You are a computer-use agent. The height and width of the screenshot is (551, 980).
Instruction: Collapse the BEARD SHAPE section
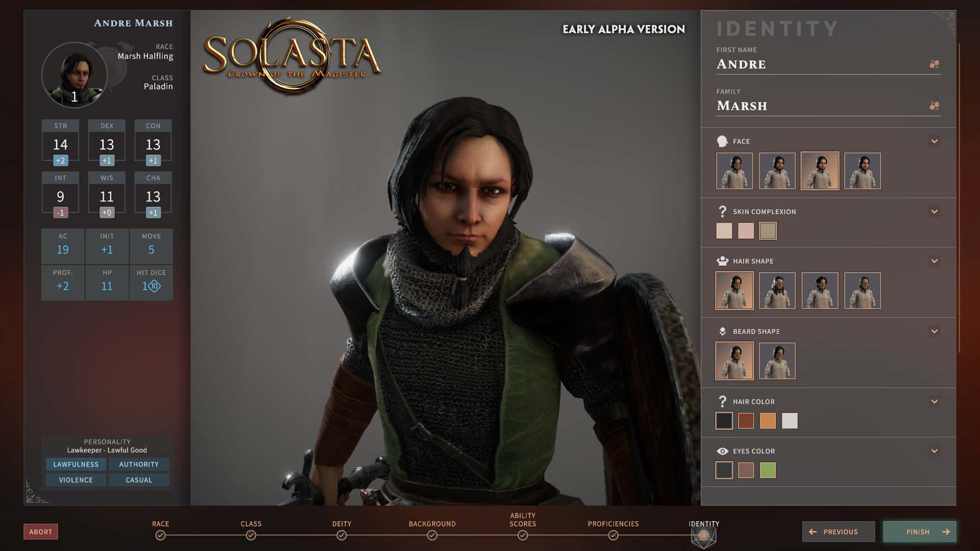(936, 331)
